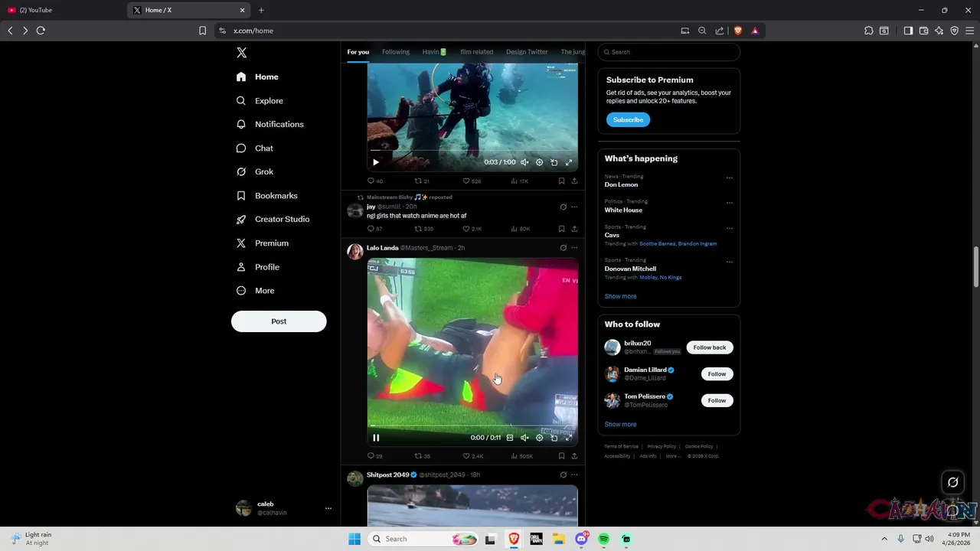Open Creator Studio in sidebar
Screen dimensions: 980x551
coord(273,219)
